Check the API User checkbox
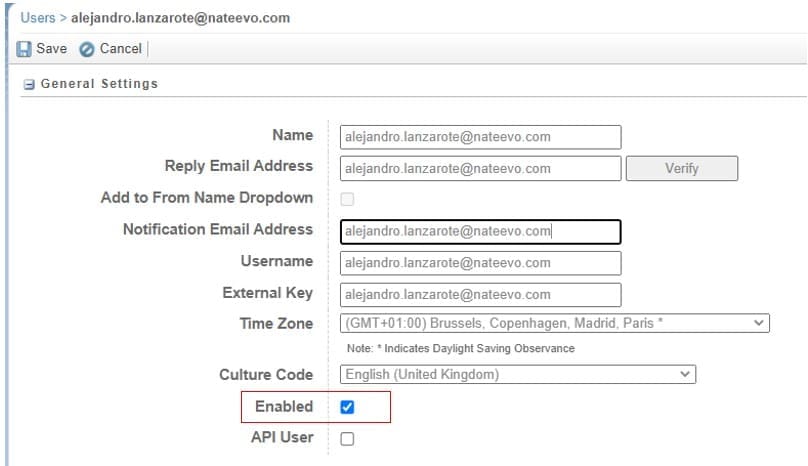The image size is (808, 466). pyautogui.click(x=347, y=438)
